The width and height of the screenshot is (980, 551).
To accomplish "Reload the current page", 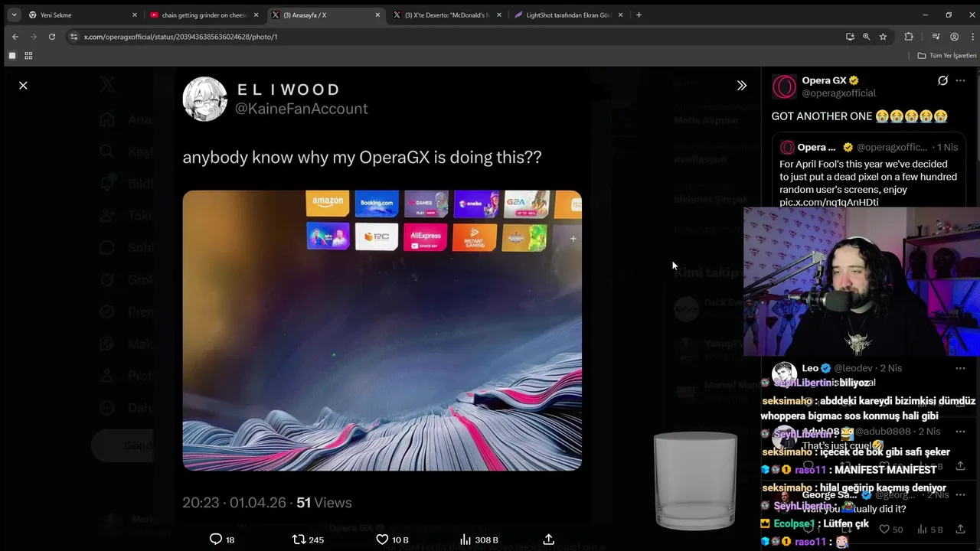I will click(x=52, y=37).
